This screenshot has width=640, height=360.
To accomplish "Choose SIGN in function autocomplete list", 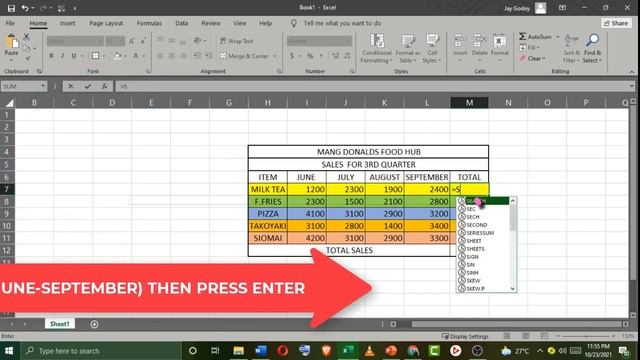I will (483, 257).
